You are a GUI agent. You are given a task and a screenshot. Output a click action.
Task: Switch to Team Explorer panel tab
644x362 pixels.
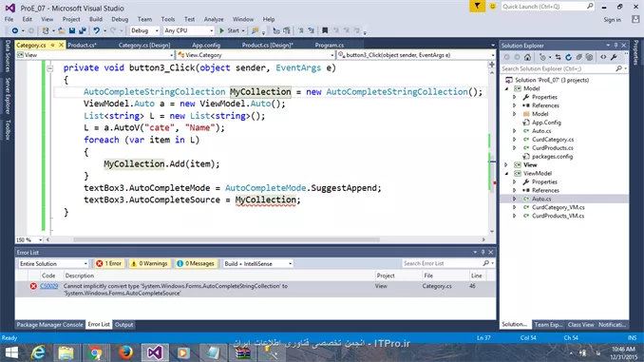click(548, 325)
